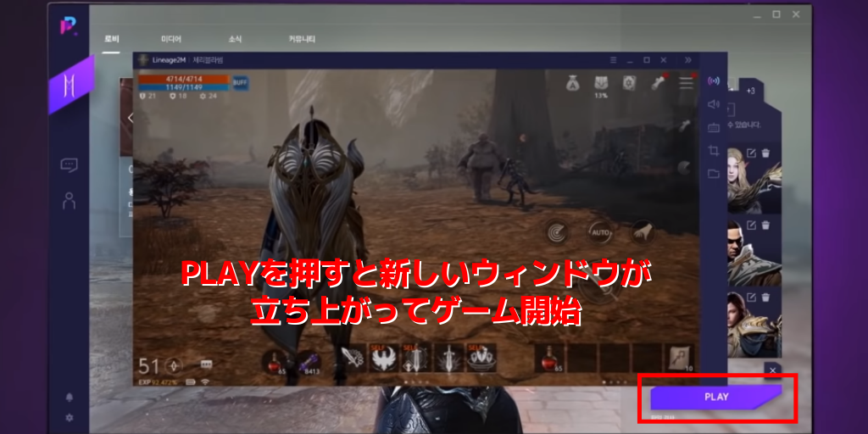Open the folder icon in side toolbar
This screenshot has width=868, height=434.
pyautogui.click(x=714, y=174)
